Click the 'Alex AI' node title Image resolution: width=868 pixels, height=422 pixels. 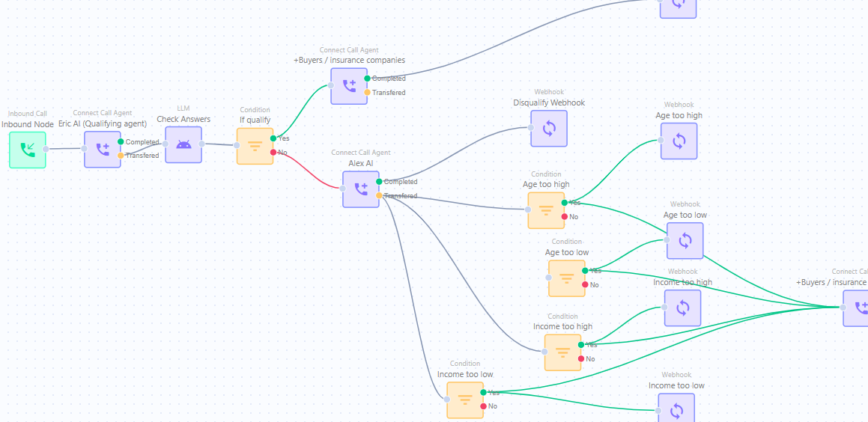[361, 163]
